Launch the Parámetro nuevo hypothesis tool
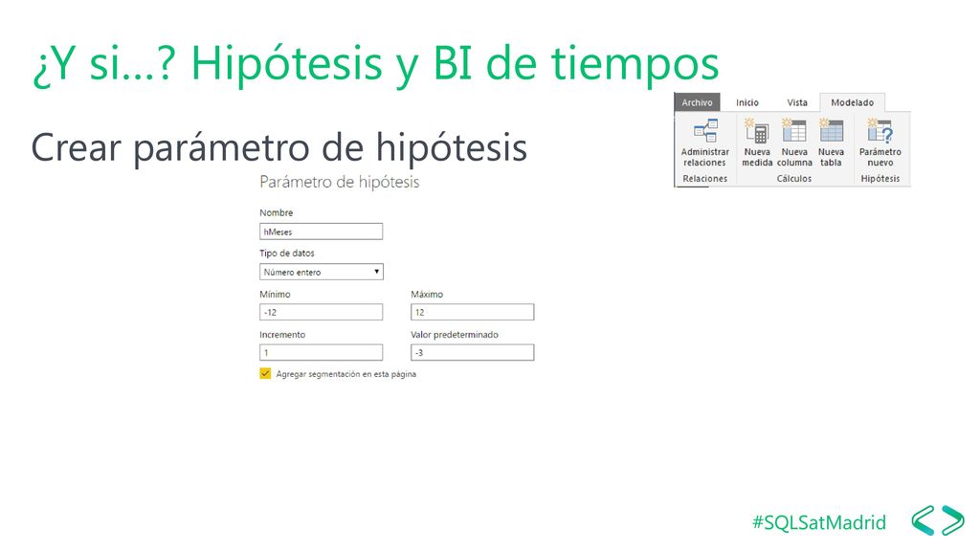This screenshot has height=551, width=980. pyautogui.click(x=880, y=143)
